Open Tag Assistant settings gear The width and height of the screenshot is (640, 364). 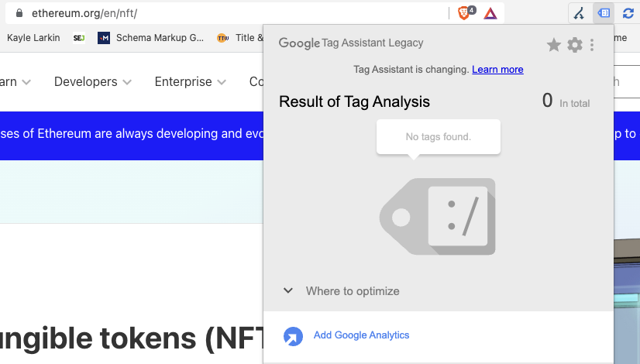pos(574,45)
